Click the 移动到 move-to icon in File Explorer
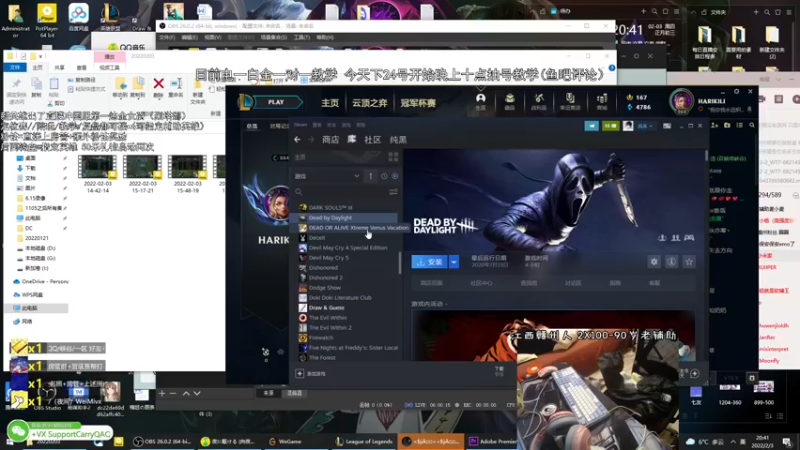This screenshot has width=800, height=450. pyautogui.click(x=120, y=86)
